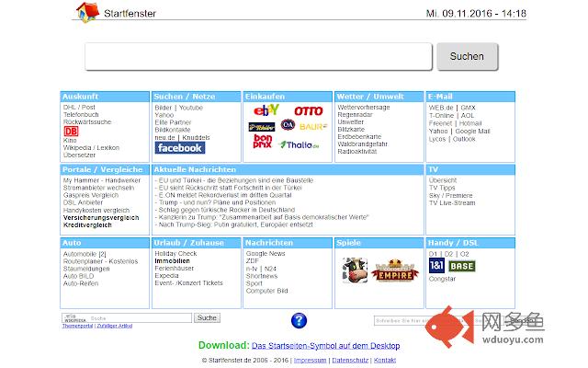
Task: Open the TV Live-Stream link
Action: tap(452, 203)
